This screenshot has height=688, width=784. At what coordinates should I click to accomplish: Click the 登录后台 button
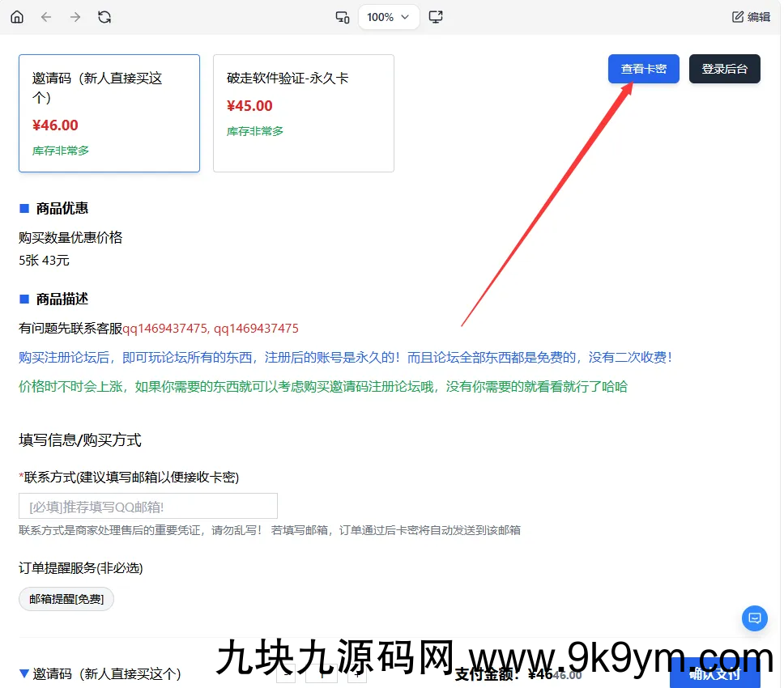[x=725, y=69]
